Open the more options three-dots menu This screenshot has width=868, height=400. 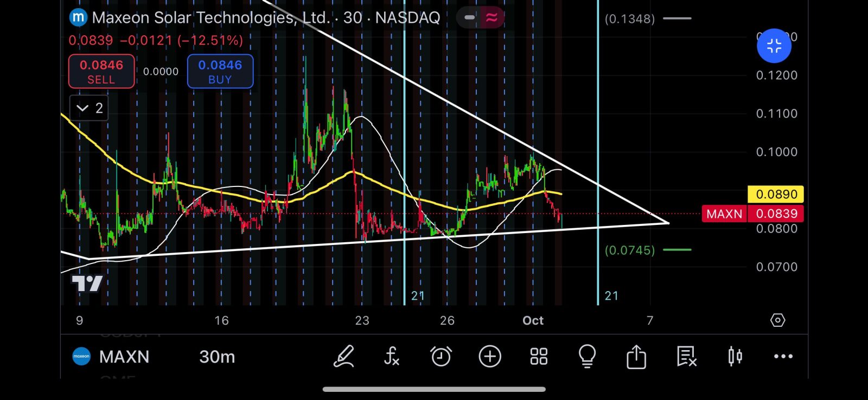pos(783,357)
